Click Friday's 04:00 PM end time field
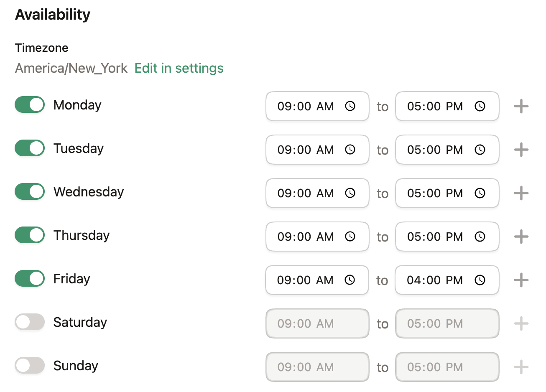 click(x=435, y=280)
